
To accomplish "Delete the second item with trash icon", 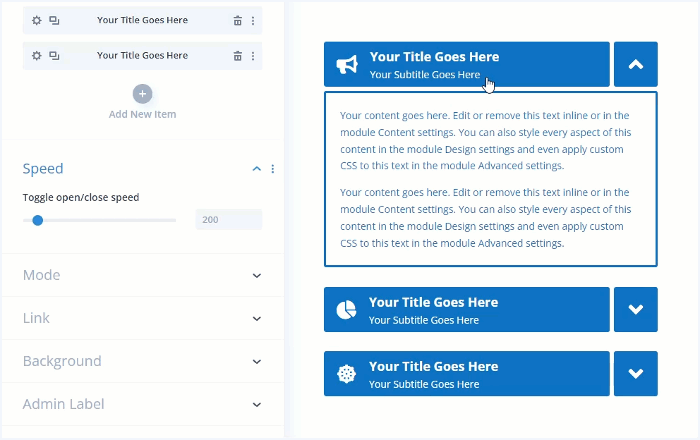I will [x=237, y=56].
